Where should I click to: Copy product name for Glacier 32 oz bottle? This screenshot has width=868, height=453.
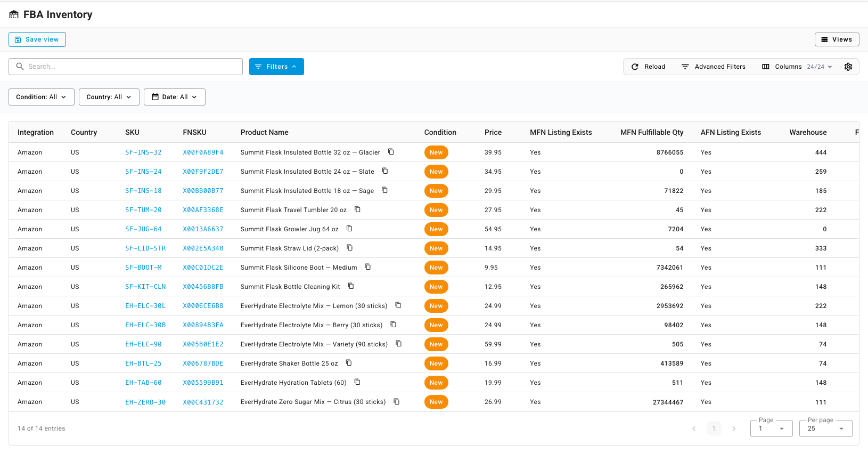(x=391, y=152)
